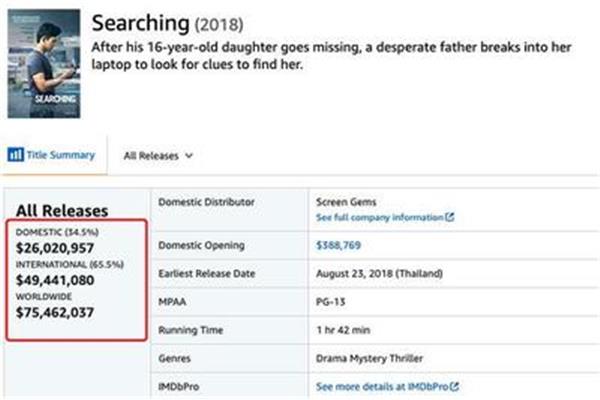Click the Searching movie poster thumbnail
This screenshot has width=600, height=400.
tap(44, 64)
